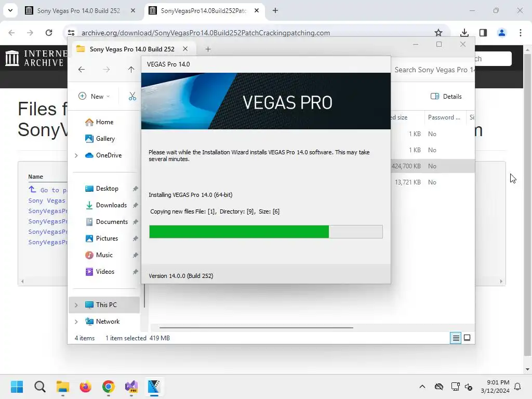This screenshot has width=532, height=399.
Task: Click the Explorer horizontal scrollbar
Action: (x=256, y=328)
